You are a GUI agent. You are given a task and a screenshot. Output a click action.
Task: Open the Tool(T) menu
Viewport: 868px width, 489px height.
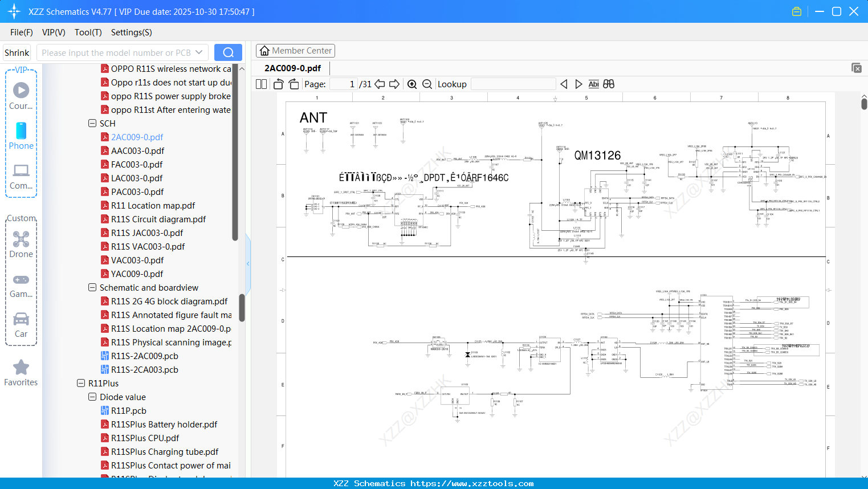pos(88,32)
